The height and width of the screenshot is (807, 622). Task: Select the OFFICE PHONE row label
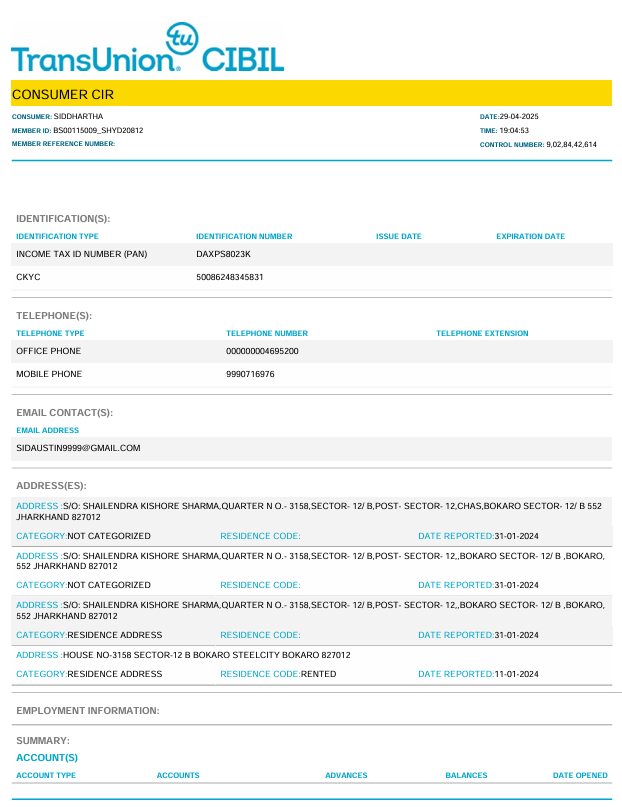(x=48, y=351)
